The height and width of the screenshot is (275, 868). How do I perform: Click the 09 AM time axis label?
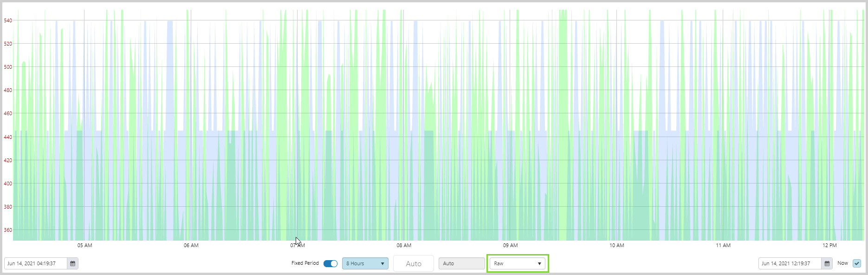pos(510,245)
